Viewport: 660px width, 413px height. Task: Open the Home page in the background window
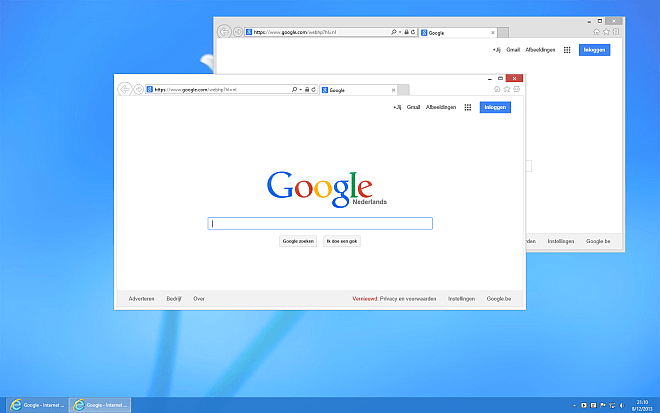596,32
